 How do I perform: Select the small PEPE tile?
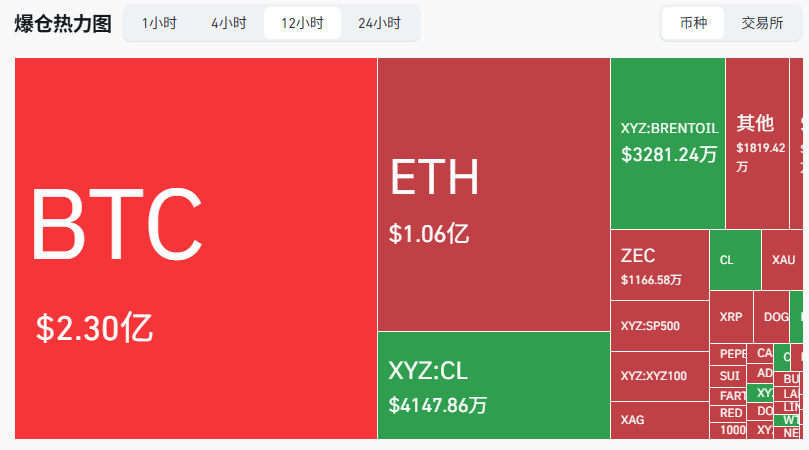pos(731,354)
